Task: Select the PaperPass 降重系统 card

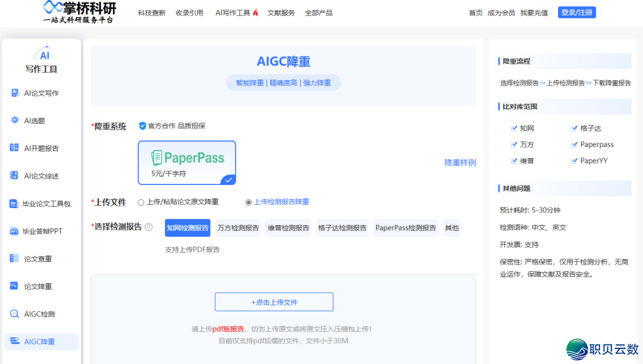Action: 187,162
